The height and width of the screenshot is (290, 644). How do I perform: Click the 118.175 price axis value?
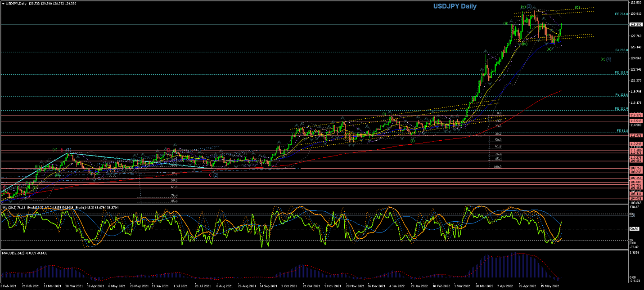(x=636, y=103)
